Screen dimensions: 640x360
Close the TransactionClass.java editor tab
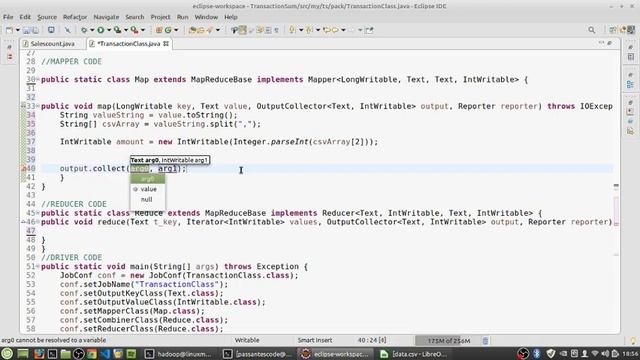[x=166, y=43]
